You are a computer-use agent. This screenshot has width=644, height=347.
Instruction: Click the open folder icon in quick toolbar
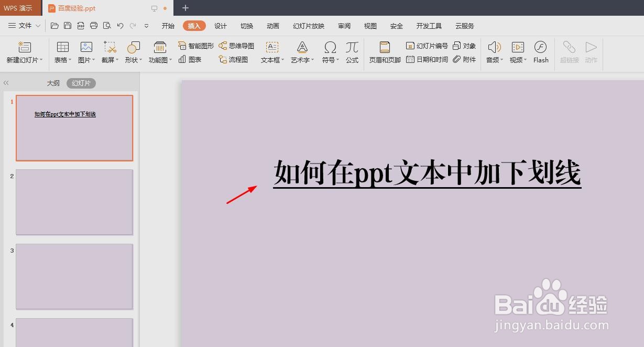point(54,26)
